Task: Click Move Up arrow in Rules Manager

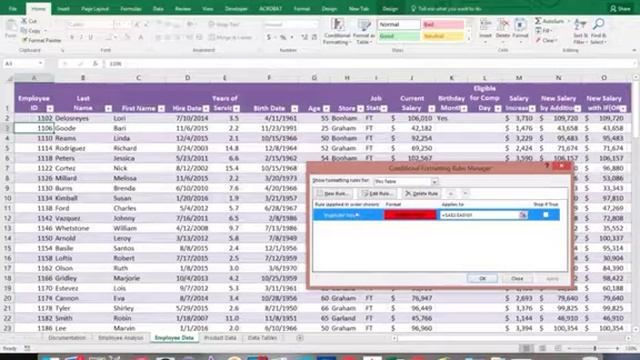Action: point(451,193)
